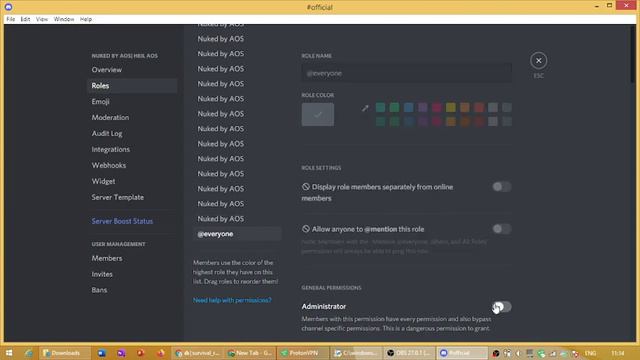Switch to the OBS taskbar window
Screen dimensions: 640x360
click(409, 353)
